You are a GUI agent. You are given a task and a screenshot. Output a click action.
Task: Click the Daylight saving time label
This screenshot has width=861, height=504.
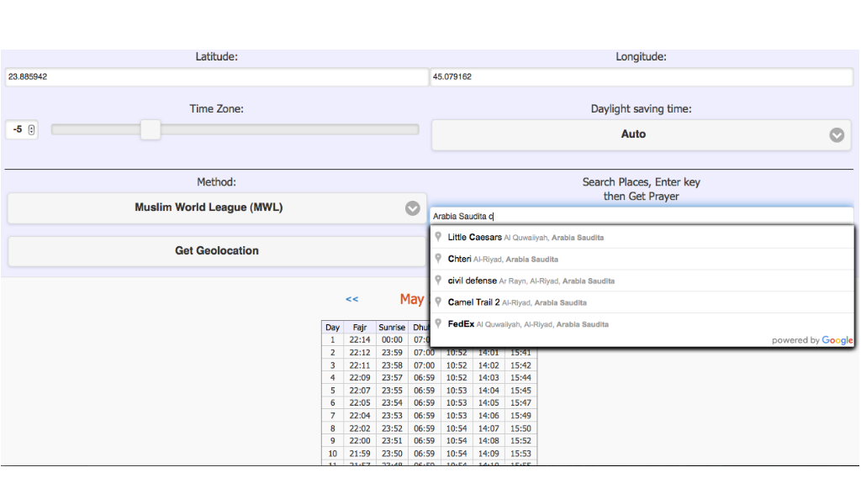641,109
